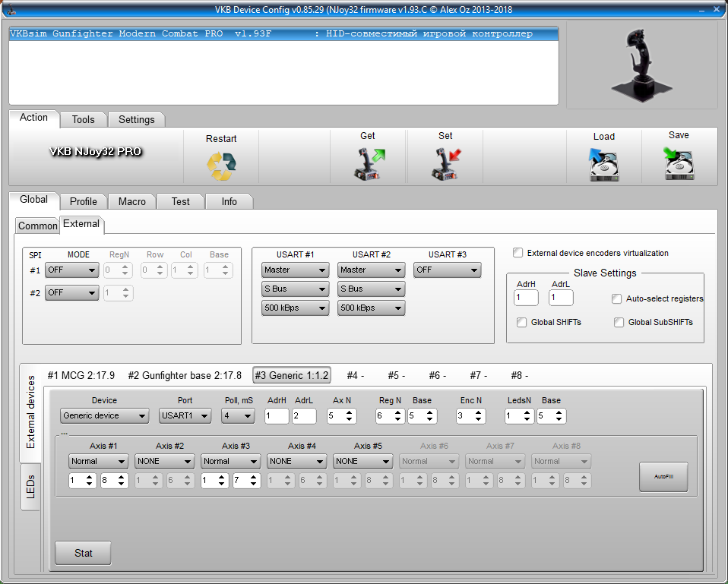Click the app icon in title bar

coord(10,8)
